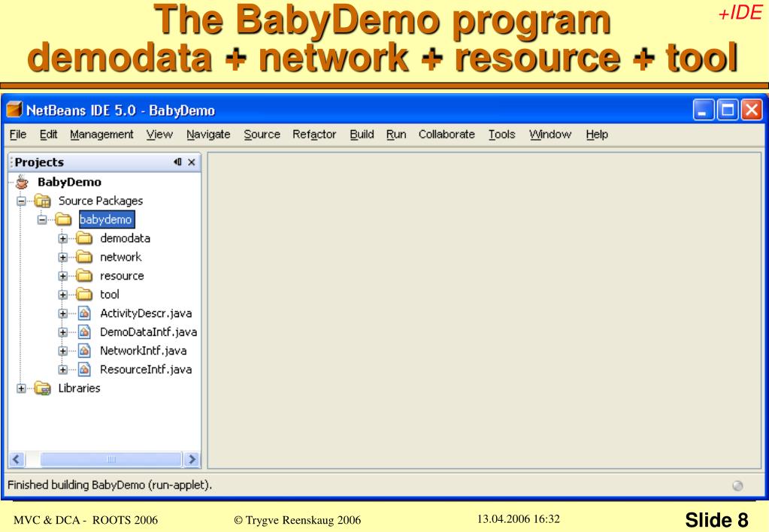Click the Projects panel right scroll arrow
Image resolution: width=769 pixels, height=532 pixels.
tap(192, 459)
